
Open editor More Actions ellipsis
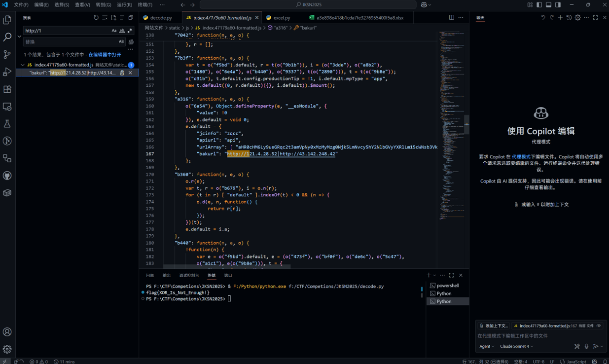tap(461, 17)
